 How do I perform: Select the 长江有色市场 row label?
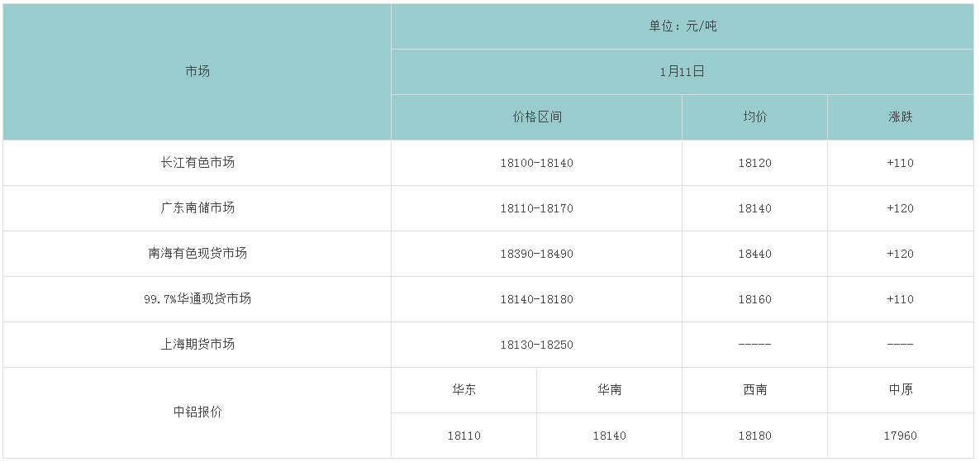coord(197,163)
